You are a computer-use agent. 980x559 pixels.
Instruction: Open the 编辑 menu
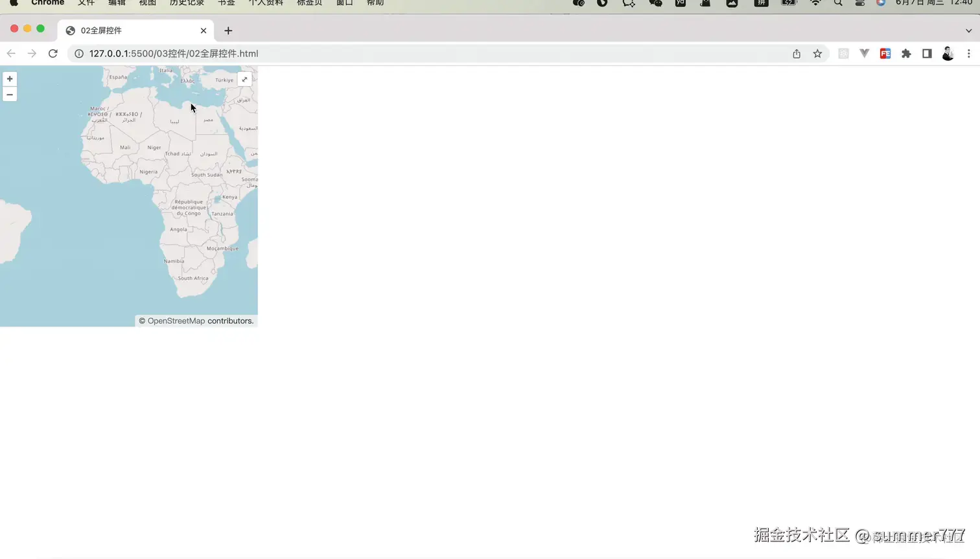coord(117,3)
